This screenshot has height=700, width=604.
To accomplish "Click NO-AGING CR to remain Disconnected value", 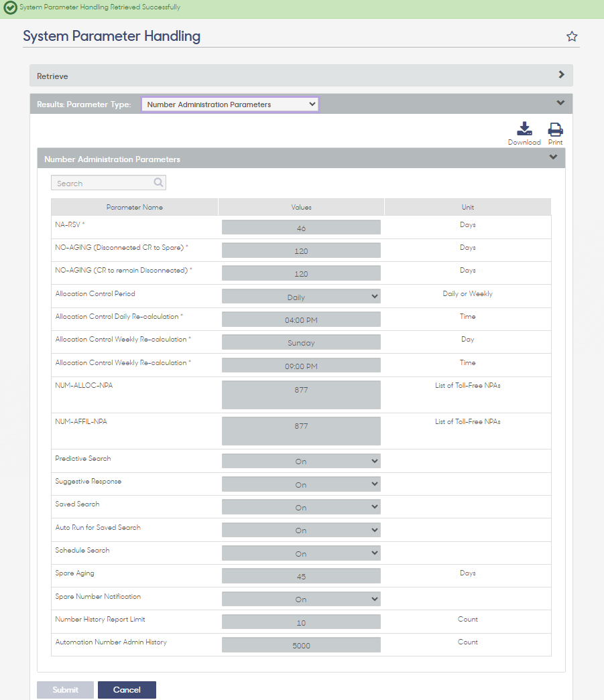I will 301,273.
